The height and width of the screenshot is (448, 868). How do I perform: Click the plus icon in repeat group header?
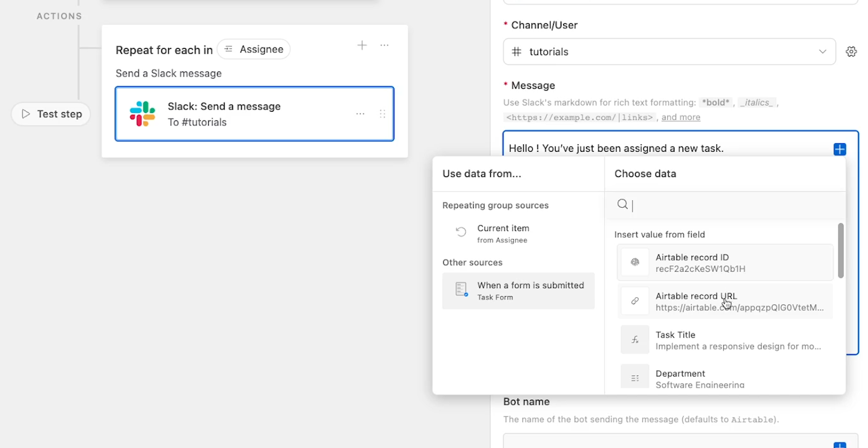pos(362,46)
